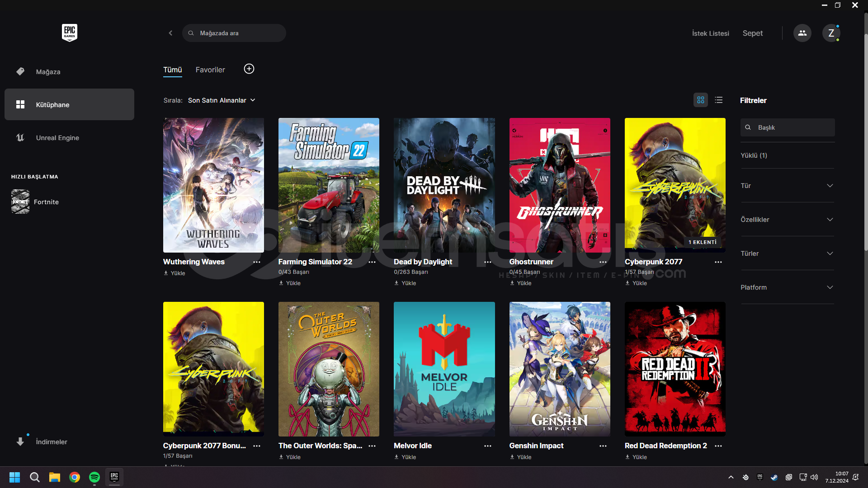This screenshot has height=488, width=868.
Task: Open Red Dead Redemption 2 cover art
Action: coord(675,369)
